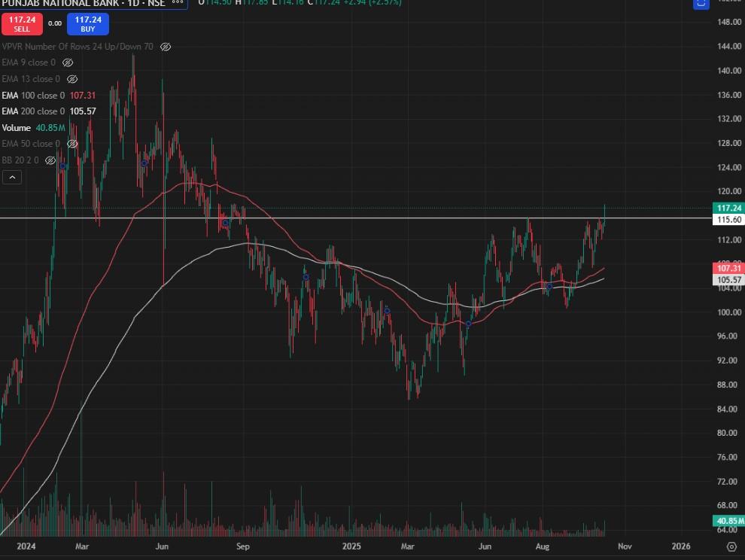Select the symbol title PUNJAB NATIONAL BANK
Screen dimensions: 745x560
(x=59, y=3)
